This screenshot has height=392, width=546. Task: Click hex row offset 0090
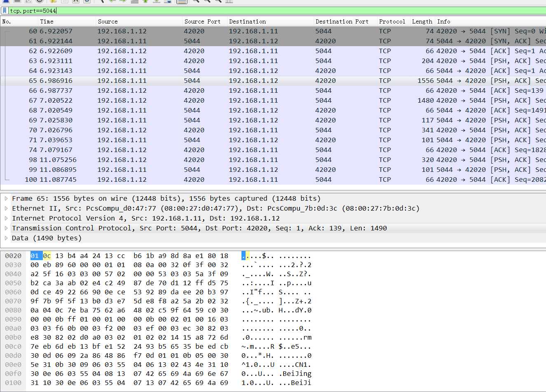tap(13, 319)
